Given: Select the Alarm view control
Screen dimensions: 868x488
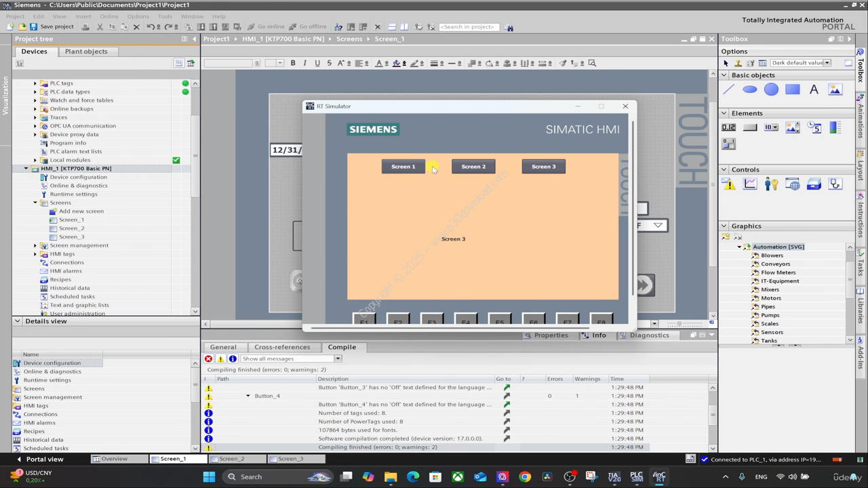Looking at the screenshot, I should pos(729,184).
